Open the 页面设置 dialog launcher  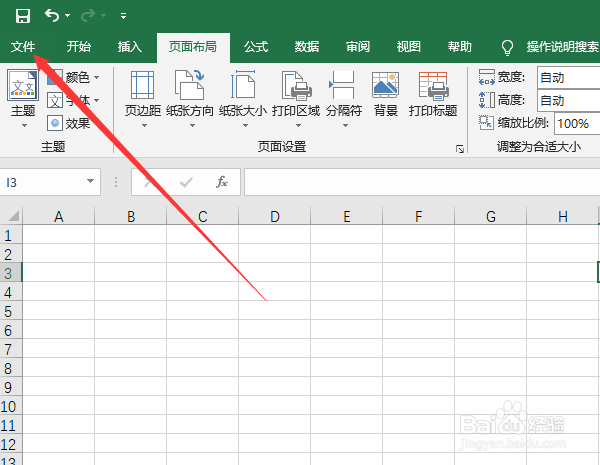pos(460,149)
